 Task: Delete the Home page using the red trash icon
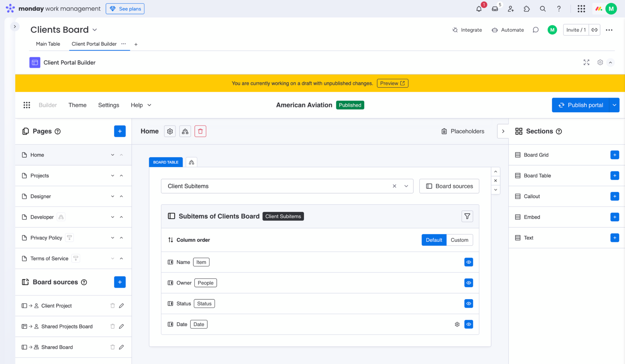[x=200, y=131]
